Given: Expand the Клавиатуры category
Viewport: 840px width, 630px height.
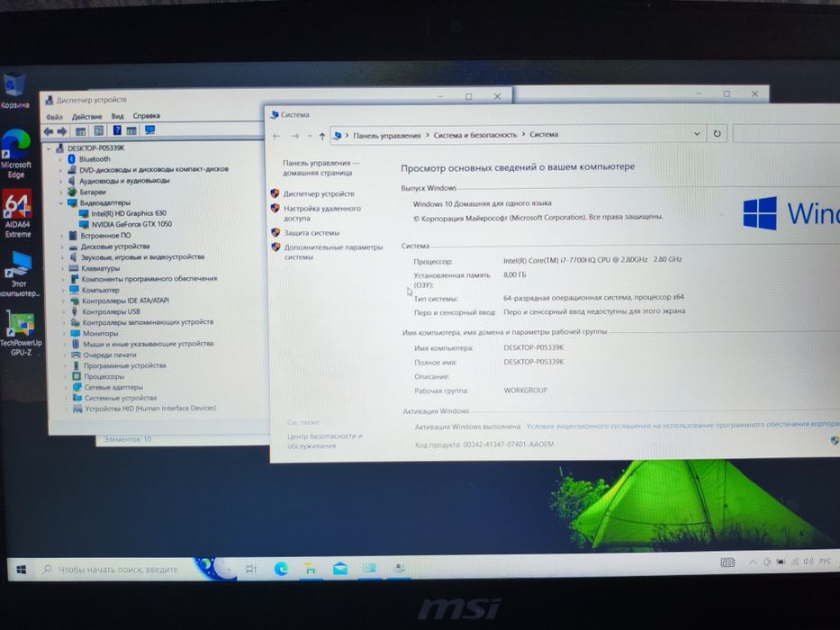Looking at the screenshot, I should pos(63,268).
